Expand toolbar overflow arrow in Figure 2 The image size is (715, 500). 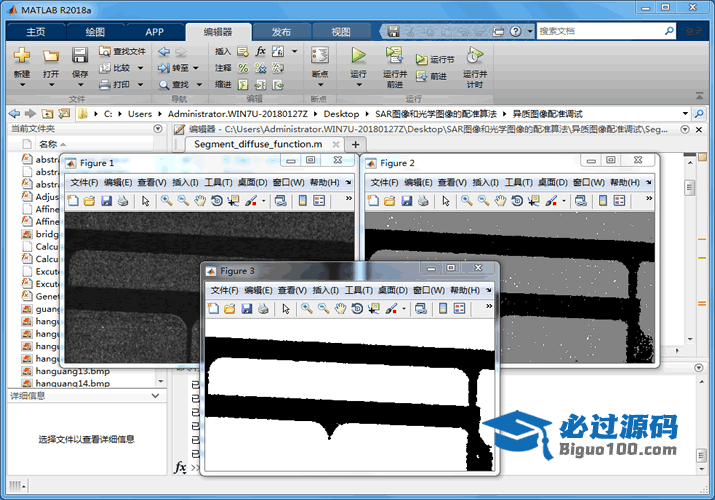649,198
